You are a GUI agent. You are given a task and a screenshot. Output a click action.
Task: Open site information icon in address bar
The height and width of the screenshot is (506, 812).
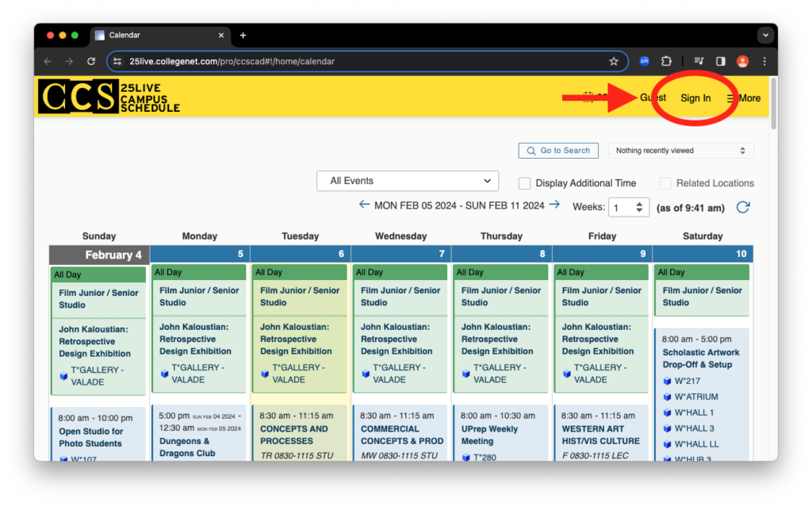(117, 61)
